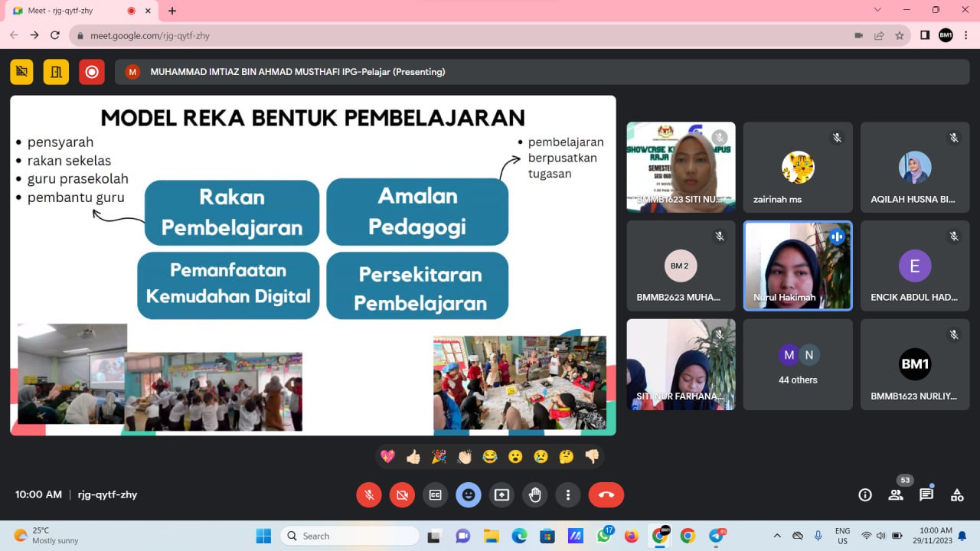Screen dimensions: 980x551
Task: Send the party popper reaction
Action: tap(439, 457)
